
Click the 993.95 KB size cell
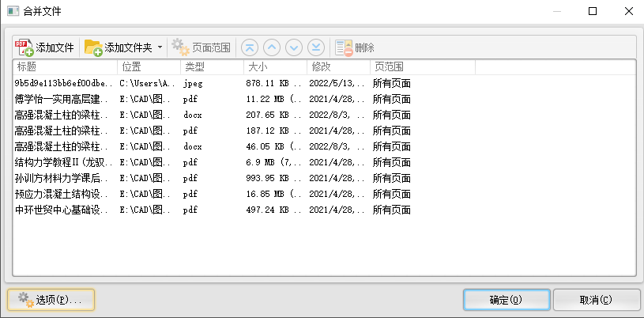[274, 178]
